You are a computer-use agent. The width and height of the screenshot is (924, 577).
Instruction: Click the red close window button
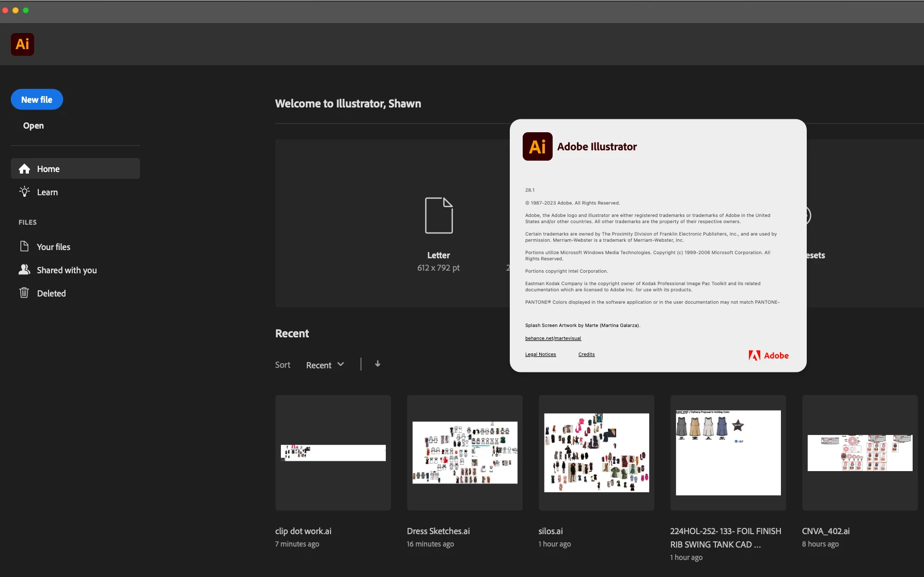5,10
